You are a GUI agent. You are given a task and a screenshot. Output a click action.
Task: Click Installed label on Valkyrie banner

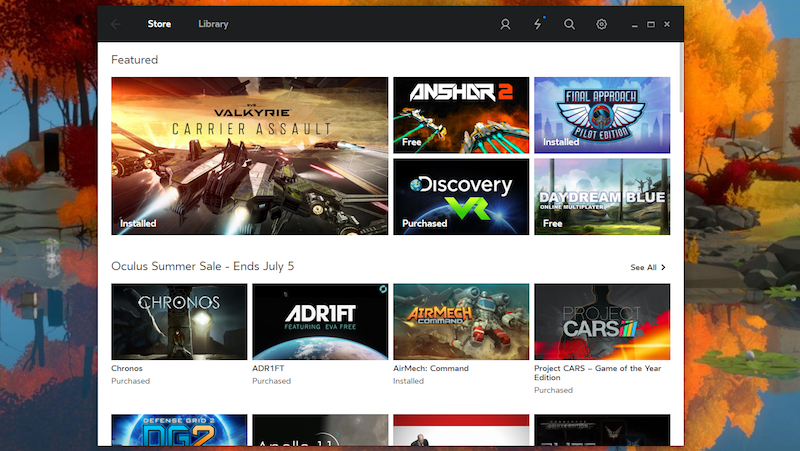coord(138,223)
